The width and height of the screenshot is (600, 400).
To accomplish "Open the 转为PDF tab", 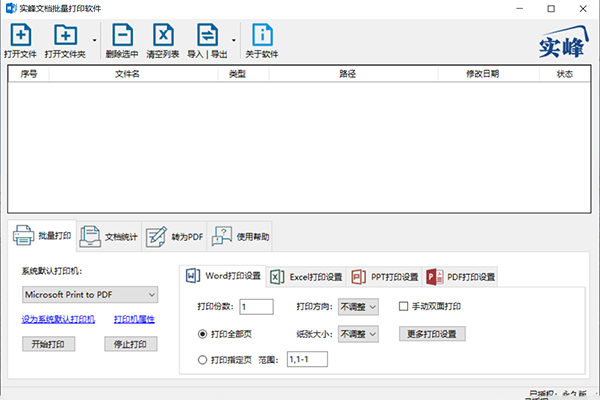I will coord(174,236).
